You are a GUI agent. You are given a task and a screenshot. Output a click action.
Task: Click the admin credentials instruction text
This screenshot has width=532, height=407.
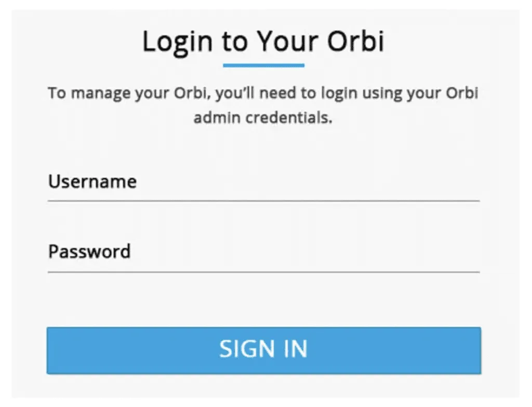click(x=263, y=106)
